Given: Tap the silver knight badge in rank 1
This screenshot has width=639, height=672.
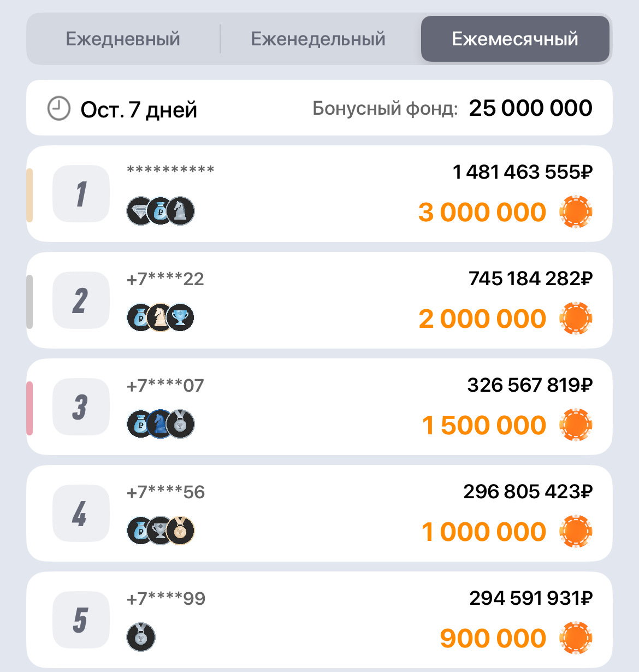Looking at the screenshot, I should pyautogui.click(x=180, y=211).
